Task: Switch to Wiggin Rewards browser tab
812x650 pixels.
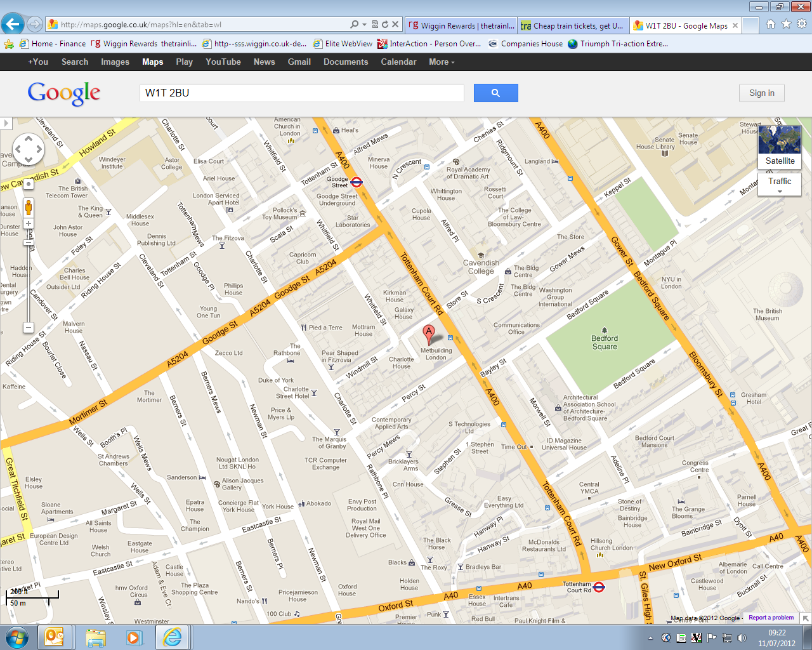Action: pos(461,25)
